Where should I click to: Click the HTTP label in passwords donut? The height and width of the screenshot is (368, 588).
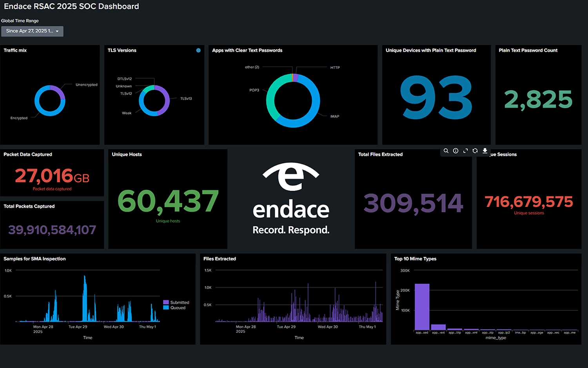335,67
